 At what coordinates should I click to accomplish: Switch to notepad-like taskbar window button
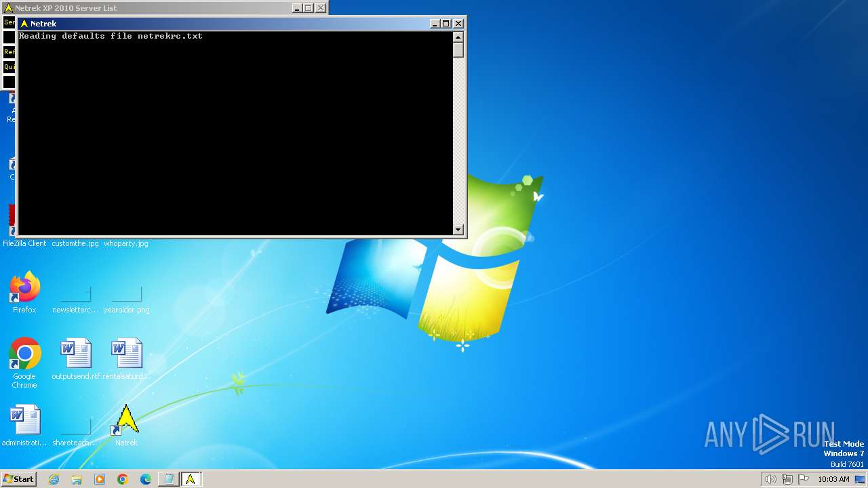pos(167,479)
